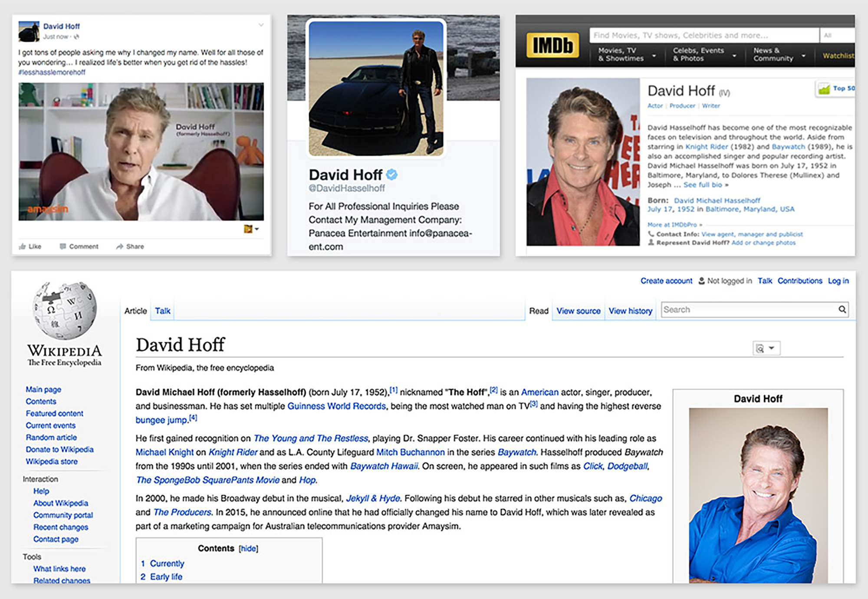Viewport: 868px width, 599px height.
Task: Open Guinness World Records article link
Action: (x=336, y=406)
